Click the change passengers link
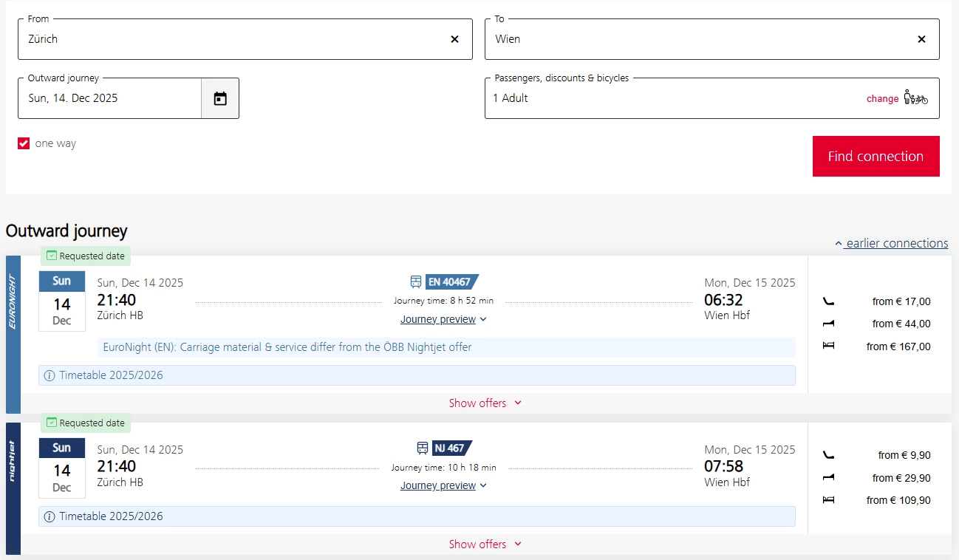Viewport: 959px width, 560px height. pos(882,99)
